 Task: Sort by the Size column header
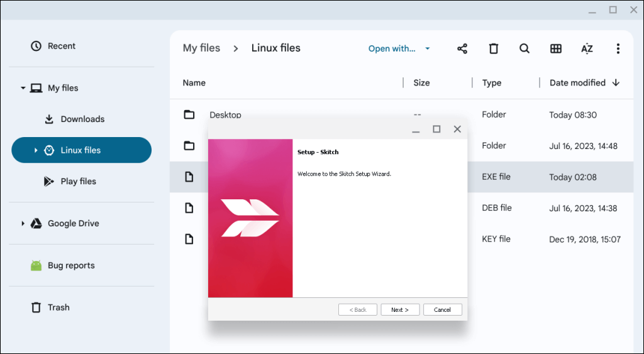(x=421, y=83)
